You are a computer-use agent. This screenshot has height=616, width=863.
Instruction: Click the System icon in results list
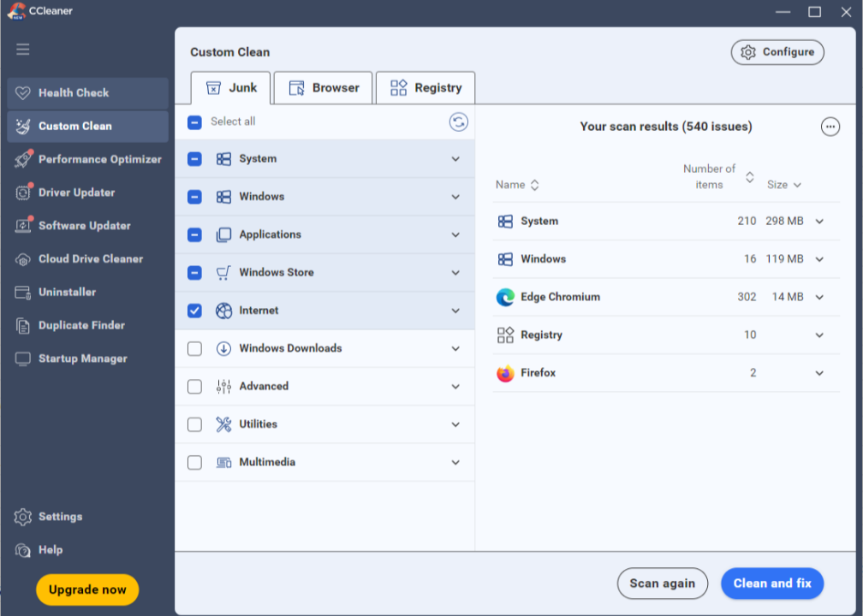[505, 221]
